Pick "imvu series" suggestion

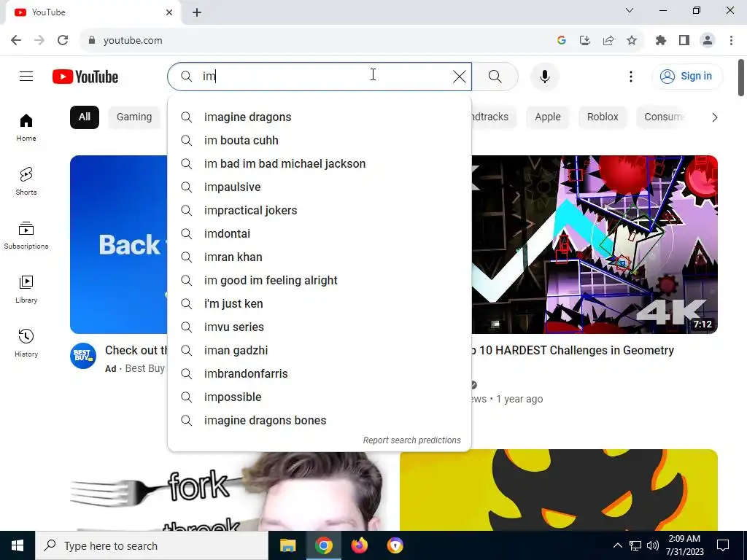[320, 327]
